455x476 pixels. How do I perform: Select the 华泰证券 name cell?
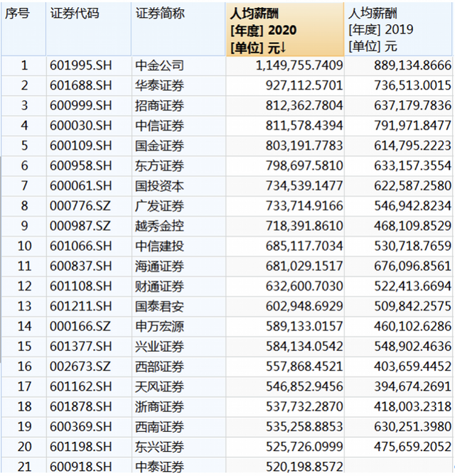coord(178,85)
